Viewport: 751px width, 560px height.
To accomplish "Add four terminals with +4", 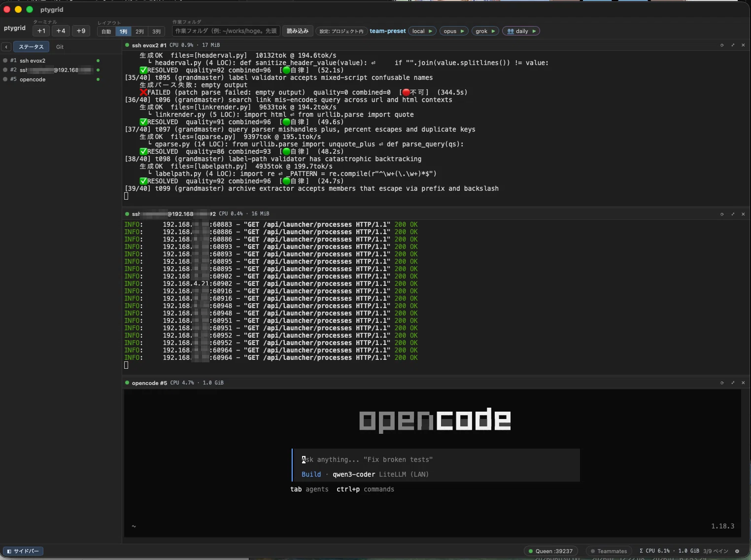I will click(61, 31).
